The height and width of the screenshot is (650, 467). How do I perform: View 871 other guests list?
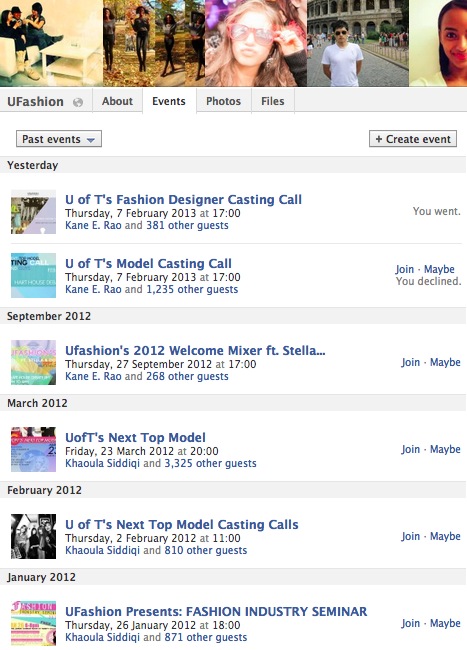[x=206, y=638]
